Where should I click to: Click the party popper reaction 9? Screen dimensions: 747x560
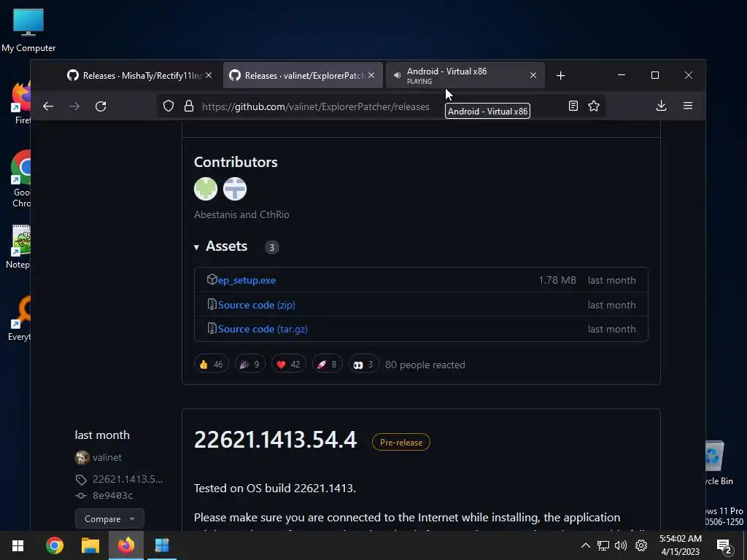pos(249,365)
